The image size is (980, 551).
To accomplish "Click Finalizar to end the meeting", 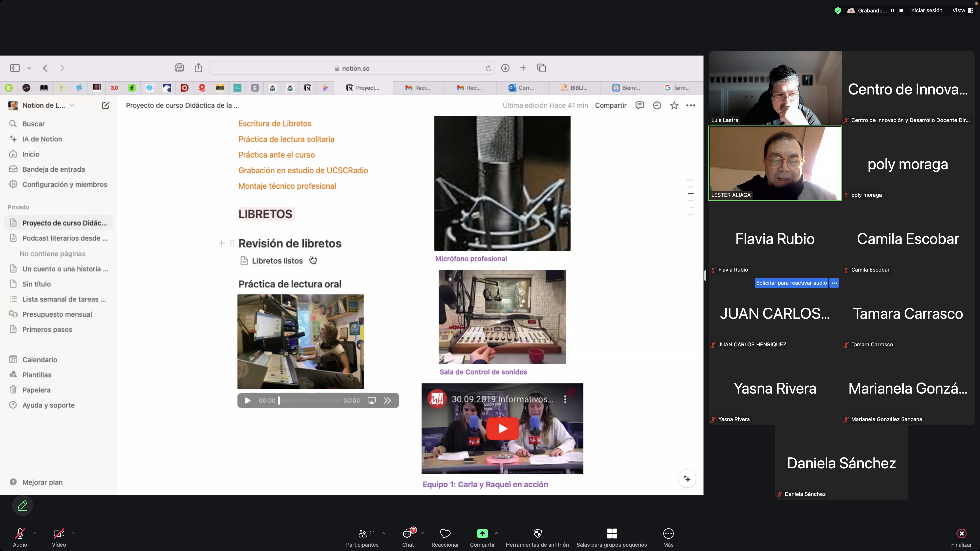I will [961, 537].
